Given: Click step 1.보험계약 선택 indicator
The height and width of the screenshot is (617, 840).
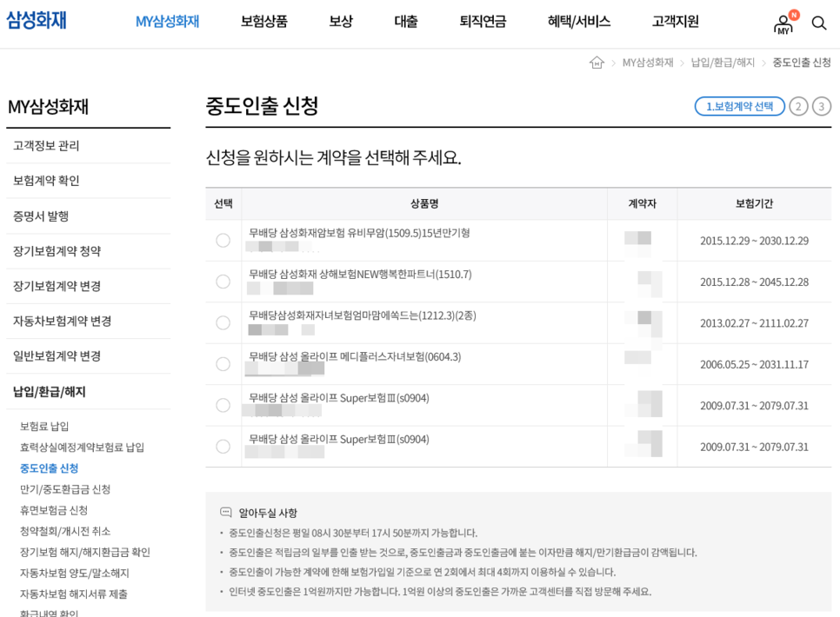Looking at the screenshot, I should [740, 106].
